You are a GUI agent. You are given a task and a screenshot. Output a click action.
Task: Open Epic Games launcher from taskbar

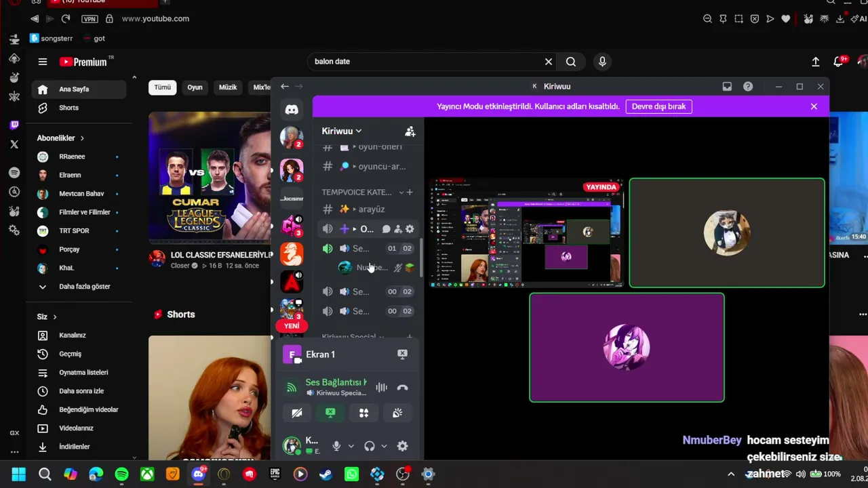pyautogui.click(x=275, y=474)
